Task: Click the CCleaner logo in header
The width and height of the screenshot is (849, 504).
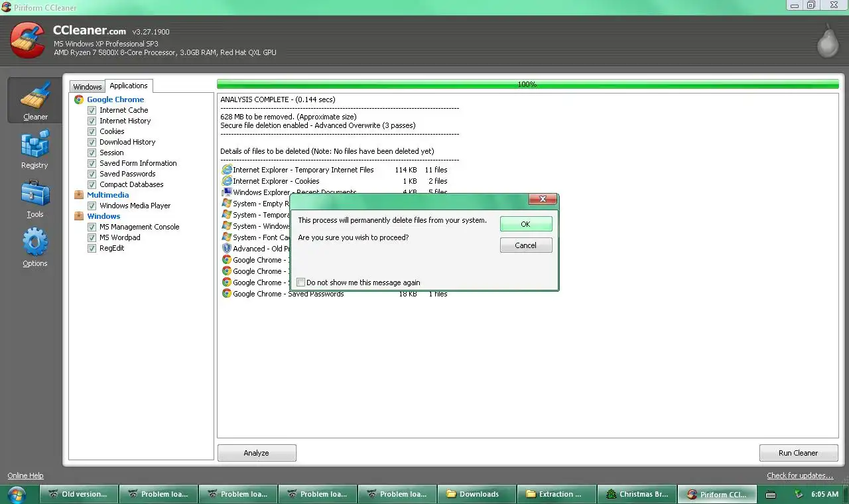Action: click(x=28, y=40)
